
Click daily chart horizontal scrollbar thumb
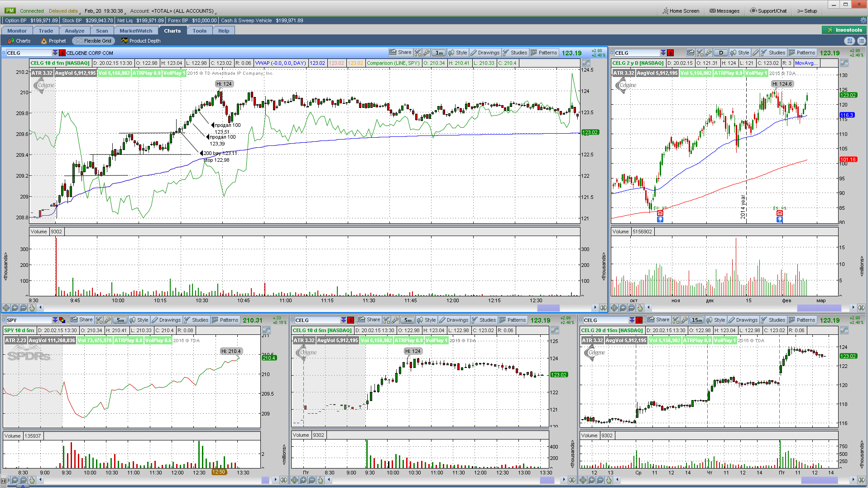[819, 308]
